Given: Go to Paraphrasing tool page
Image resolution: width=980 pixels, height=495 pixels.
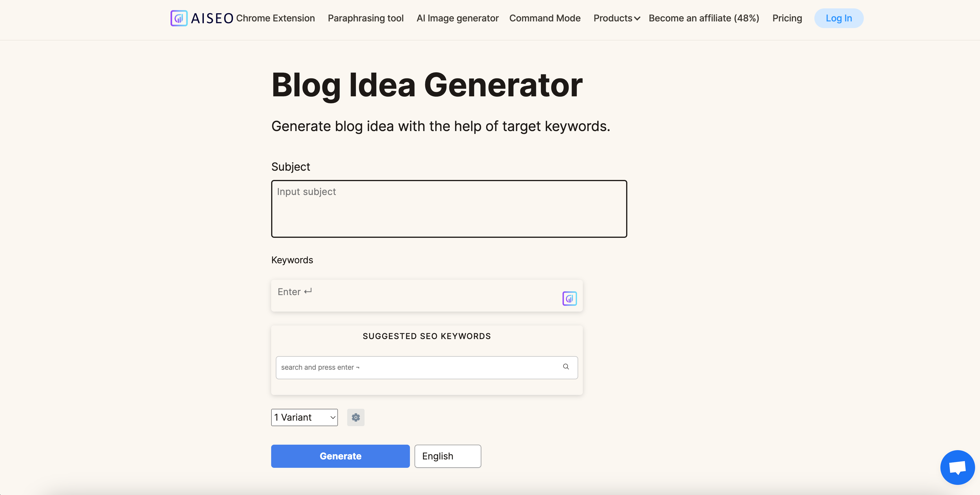Looking at the screenshot, I should click(366, 18).
